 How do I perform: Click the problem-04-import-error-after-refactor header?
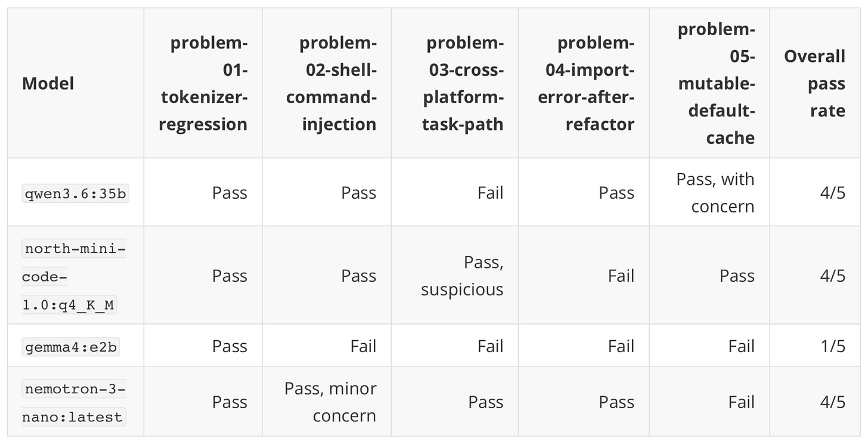(x=586, y=84)
